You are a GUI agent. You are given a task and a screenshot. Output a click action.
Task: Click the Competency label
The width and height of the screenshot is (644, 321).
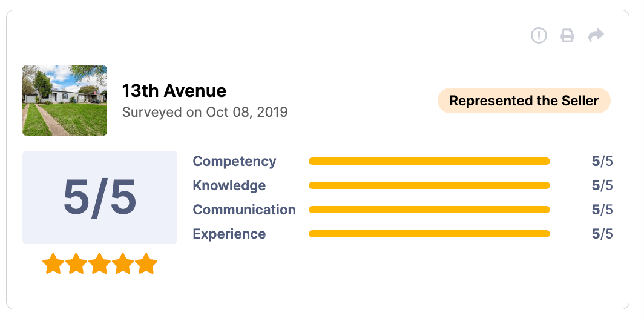234,161
